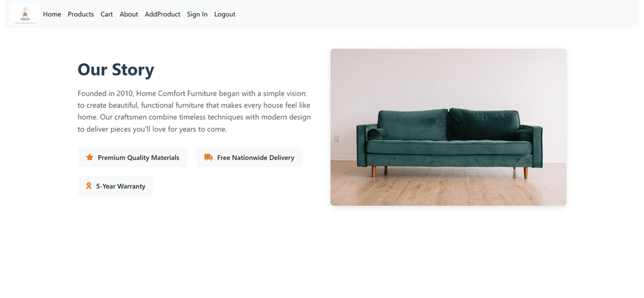Click the orange warranty ribbon icon
The image size is (644, 298).
(x=89, y=186)
